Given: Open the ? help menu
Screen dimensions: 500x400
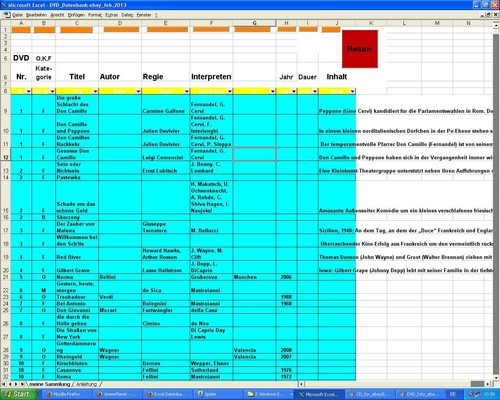Looking at the screenshot, I should click(156, 15).
